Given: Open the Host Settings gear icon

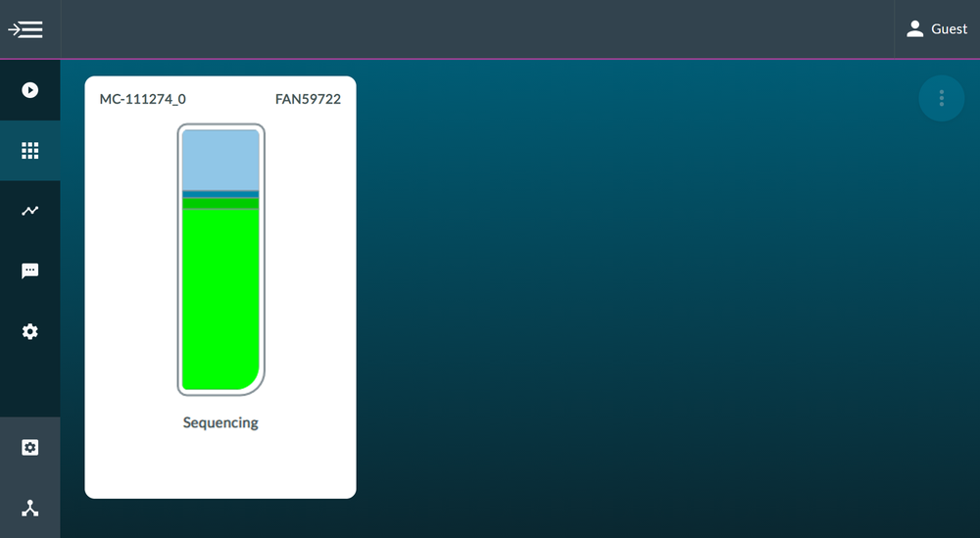Looking at the screenshot, I should tap(30, 331).
